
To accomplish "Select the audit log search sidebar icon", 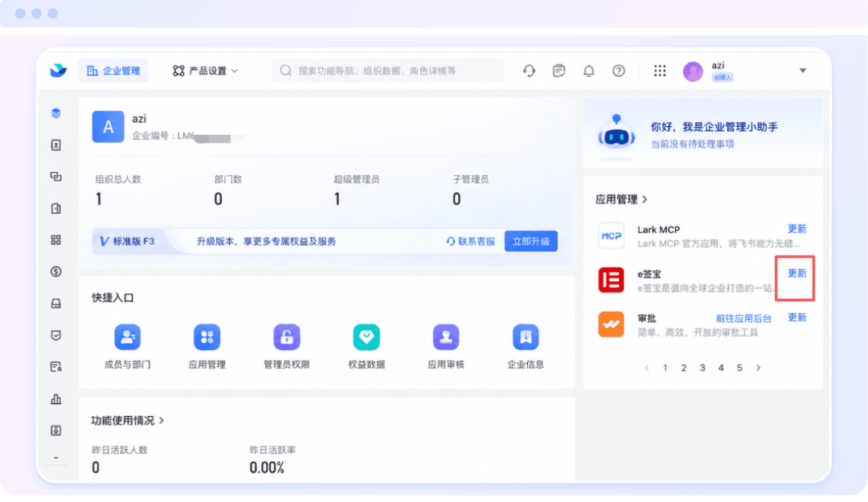I will [56, 366].
